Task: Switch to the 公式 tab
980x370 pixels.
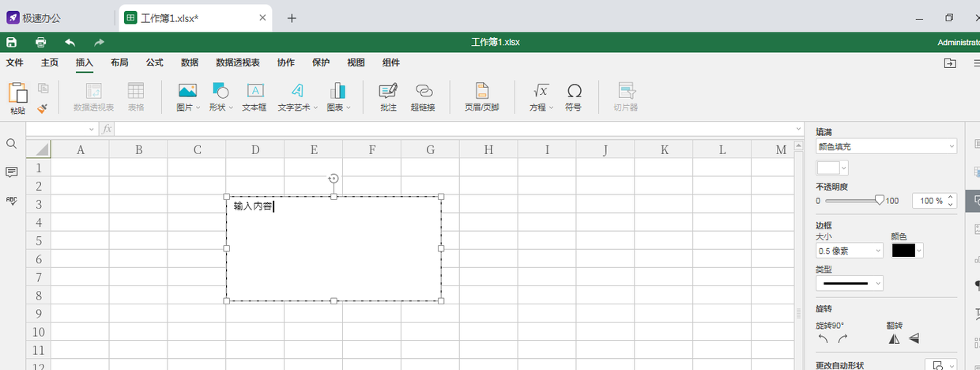Action: [x=154, y=62]
